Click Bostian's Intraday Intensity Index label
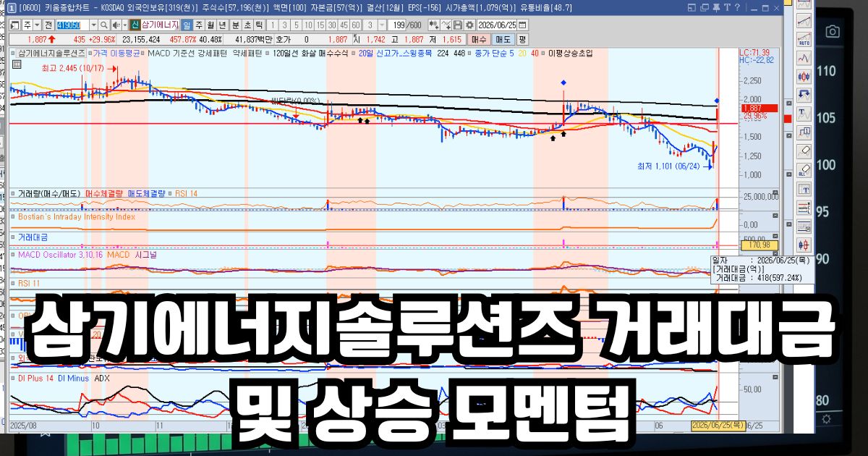 tap(77, 216)
